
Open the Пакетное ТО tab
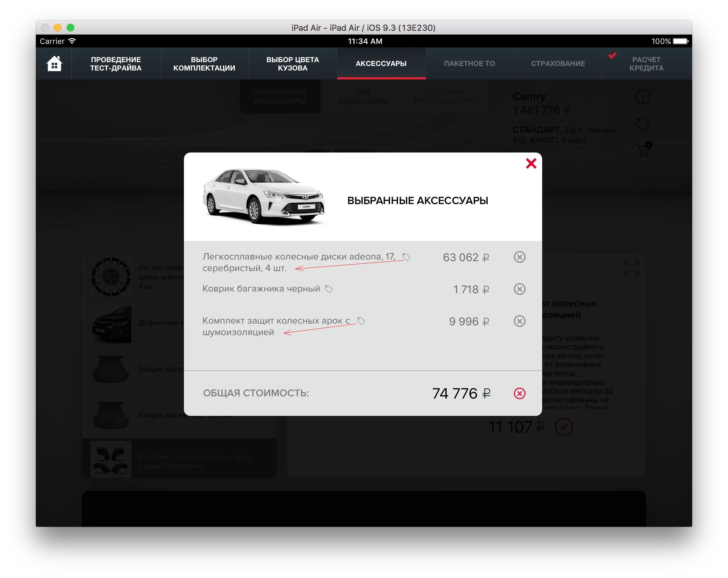(469, 63)
